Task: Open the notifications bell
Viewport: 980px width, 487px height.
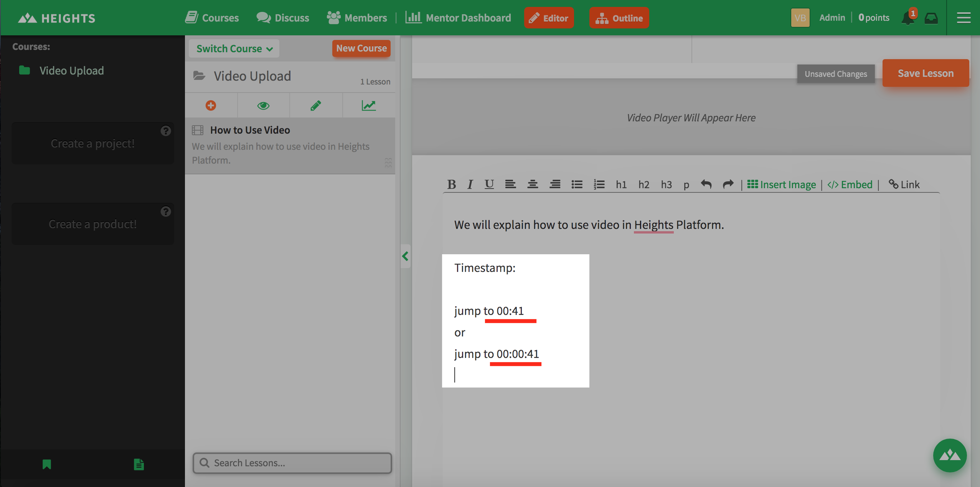Action: (908, 18)
